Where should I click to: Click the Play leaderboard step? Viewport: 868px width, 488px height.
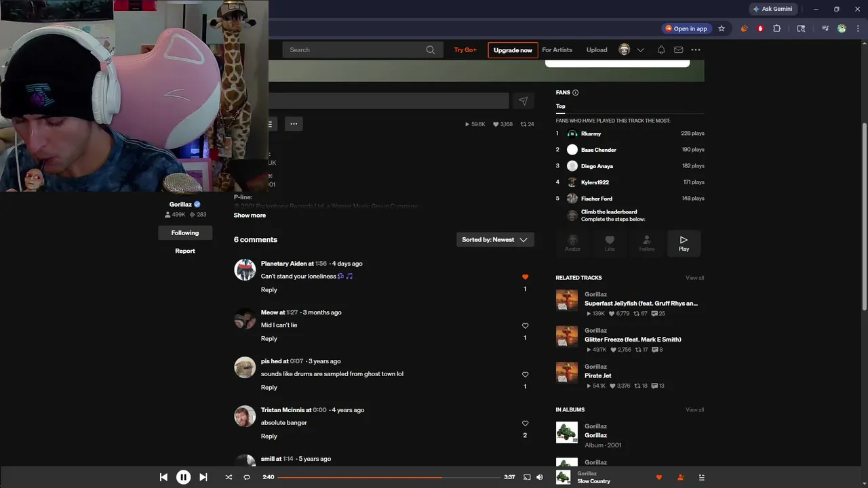pyautogui.click(x=684, y=243)
